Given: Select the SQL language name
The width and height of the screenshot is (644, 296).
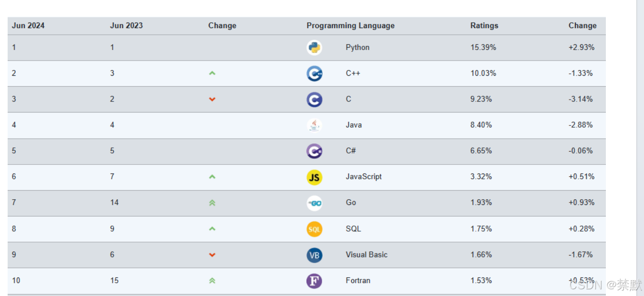Looking at the screenshot, I should click(x=353, y=229).
